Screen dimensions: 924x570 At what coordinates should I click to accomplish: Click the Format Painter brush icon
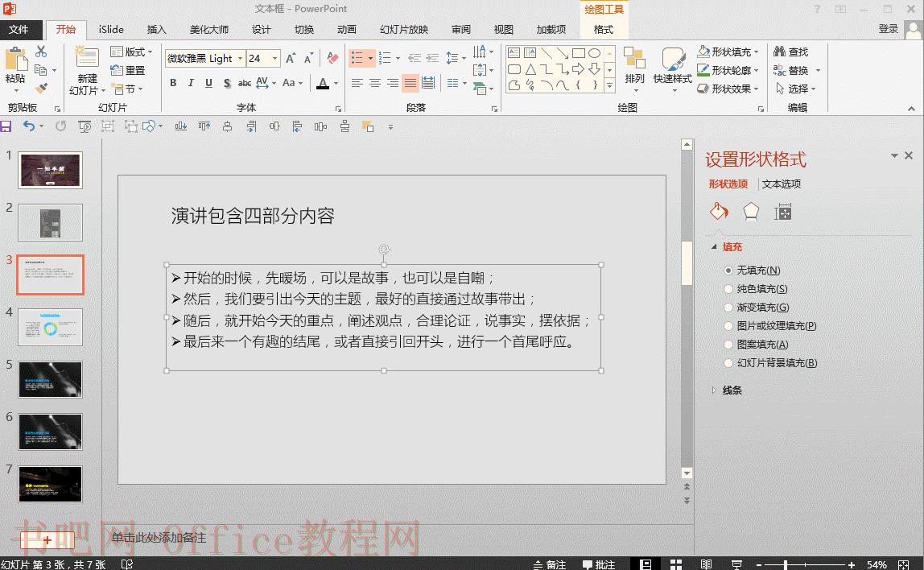pos(41,89)
